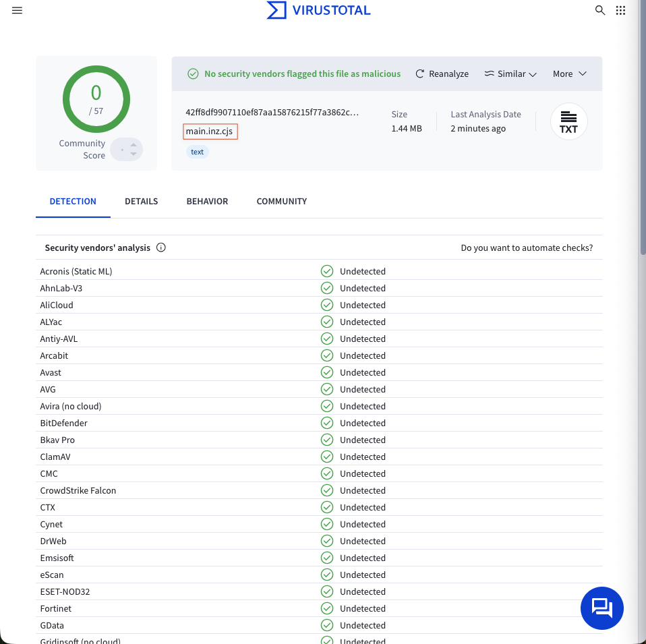Click the 'ESET-NOD32' vendor name
Image resolution: width=646 pixels, height=644 pixels.
[65, 591]
